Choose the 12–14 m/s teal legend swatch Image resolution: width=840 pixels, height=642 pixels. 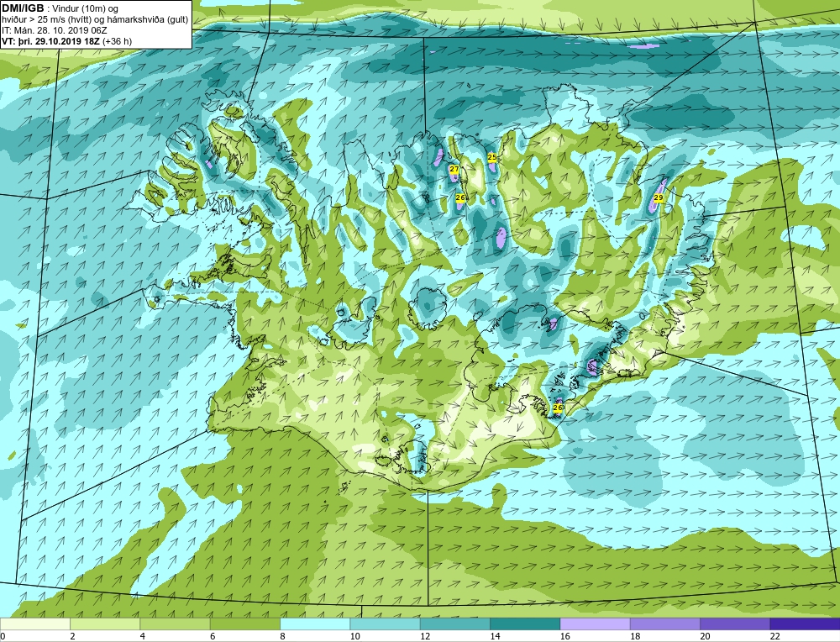454,624
